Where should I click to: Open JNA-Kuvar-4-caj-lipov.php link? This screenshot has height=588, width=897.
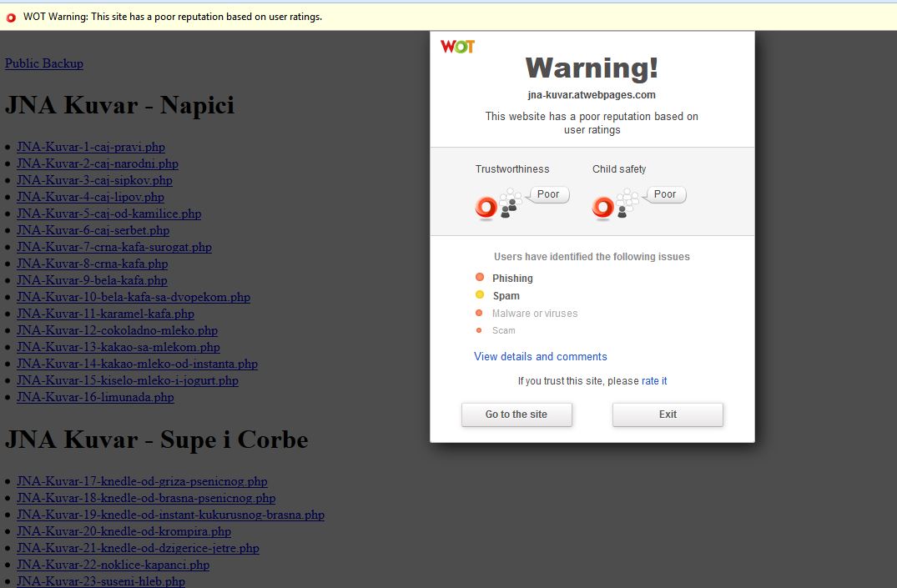(x=90, y=197)
